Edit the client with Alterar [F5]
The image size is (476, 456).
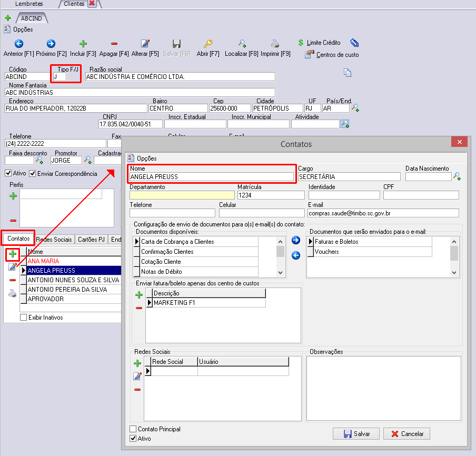(145, 48)
